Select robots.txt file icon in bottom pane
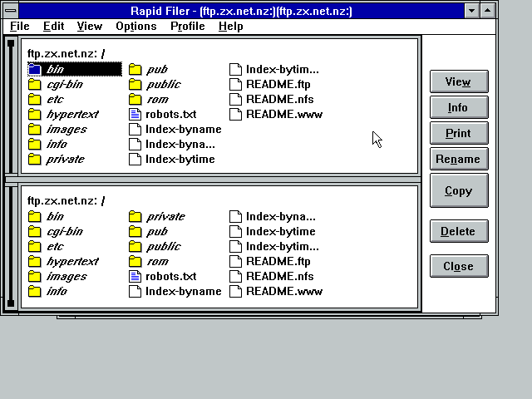Screen dimensions: 532x399 click(135, 277)
